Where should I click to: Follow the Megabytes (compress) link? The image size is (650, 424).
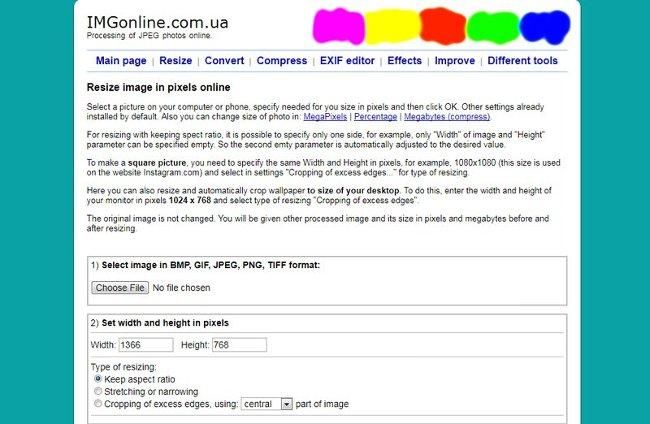click(x=447, y=117)
